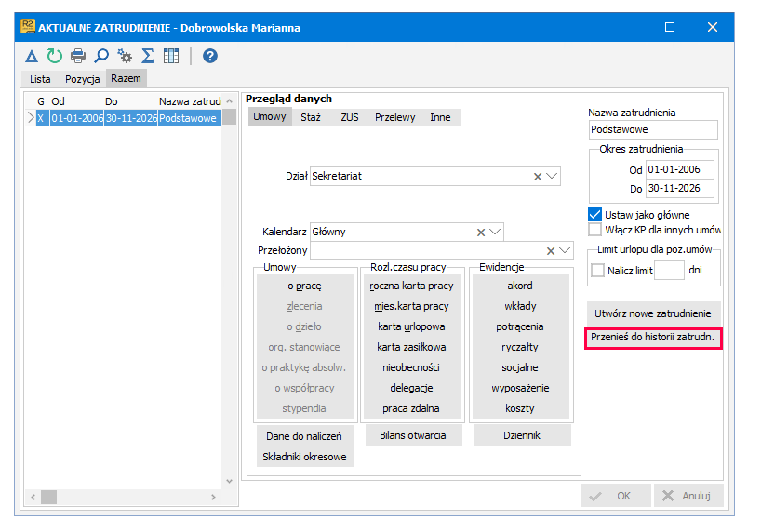Open 'delegacje' button
The height and width of the screenshot is (532, 761).
[411, 388]
